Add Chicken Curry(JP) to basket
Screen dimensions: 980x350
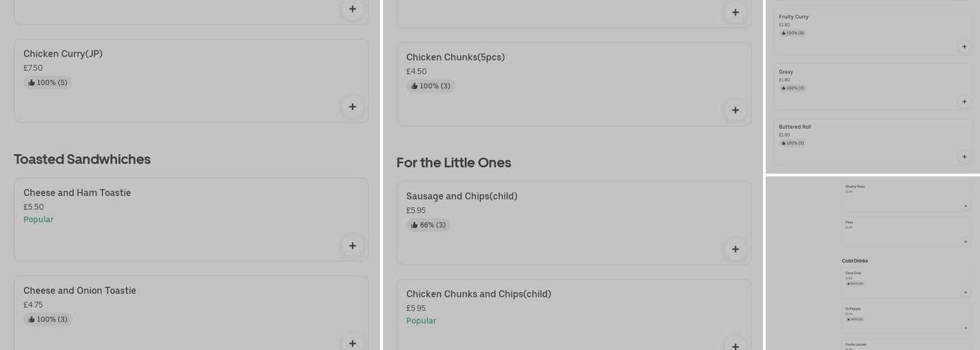click(x=352, y=106)
